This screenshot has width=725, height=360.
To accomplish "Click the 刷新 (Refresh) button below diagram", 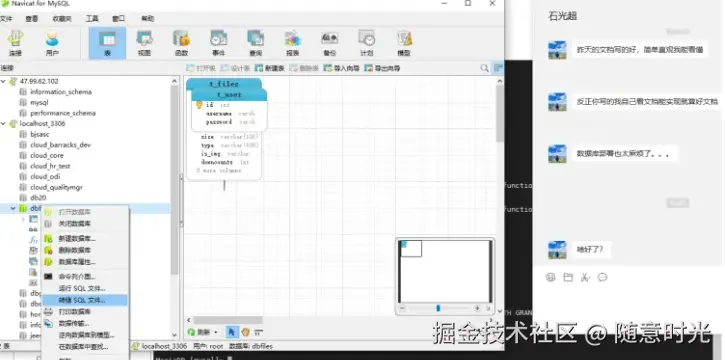I will click(x=199, y=332).
